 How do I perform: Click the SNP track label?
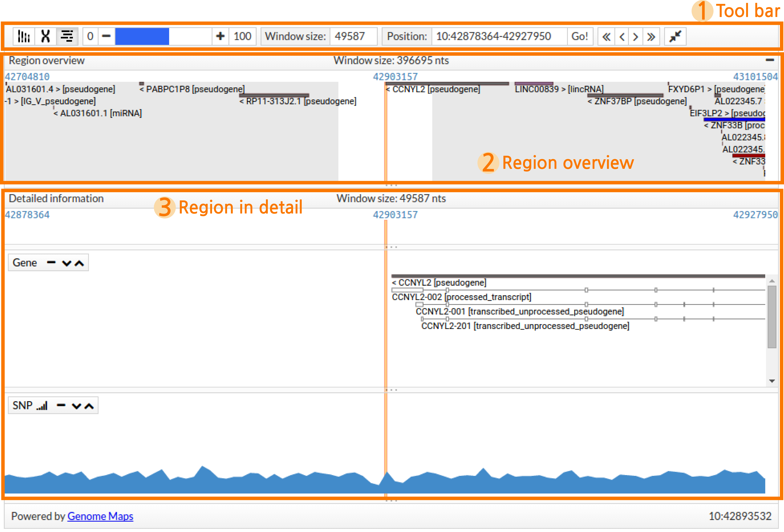[23, 406]
